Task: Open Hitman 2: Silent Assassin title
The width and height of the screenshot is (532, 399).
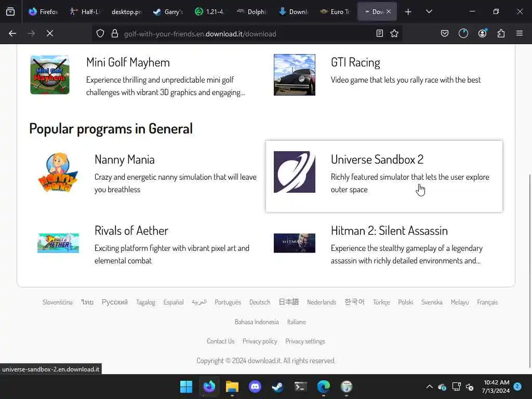Action: pos(389,231)
